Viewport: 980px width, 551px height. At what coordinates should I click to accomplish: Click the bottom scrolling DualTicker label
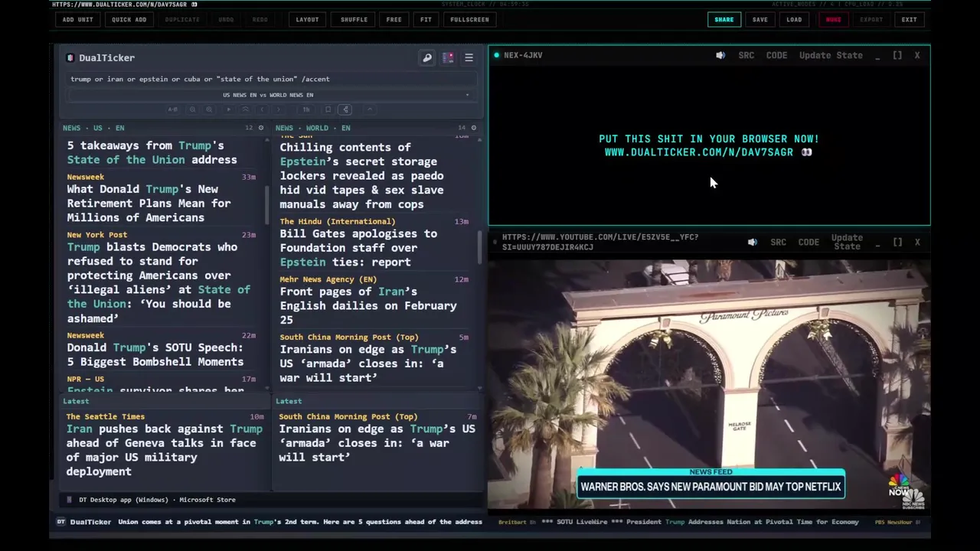[x=90, y=522]
